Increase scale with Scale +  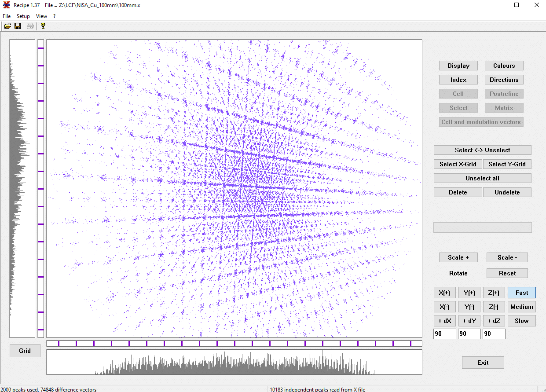(x=458, y=257)
